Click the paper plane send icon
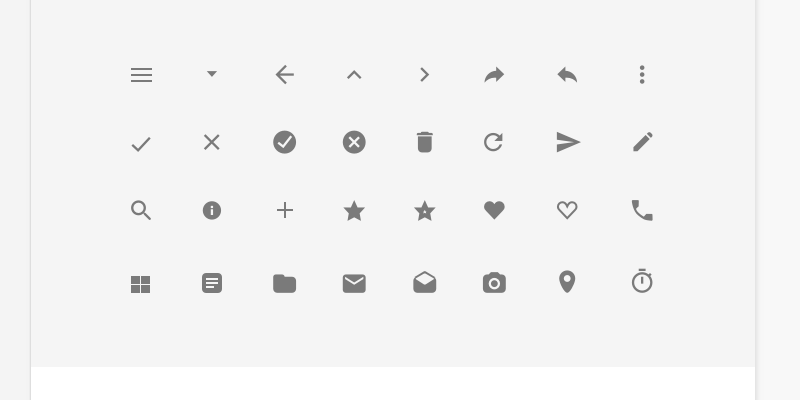The width and height of the screenshot is (800, 400). click(x=568, y=142)
